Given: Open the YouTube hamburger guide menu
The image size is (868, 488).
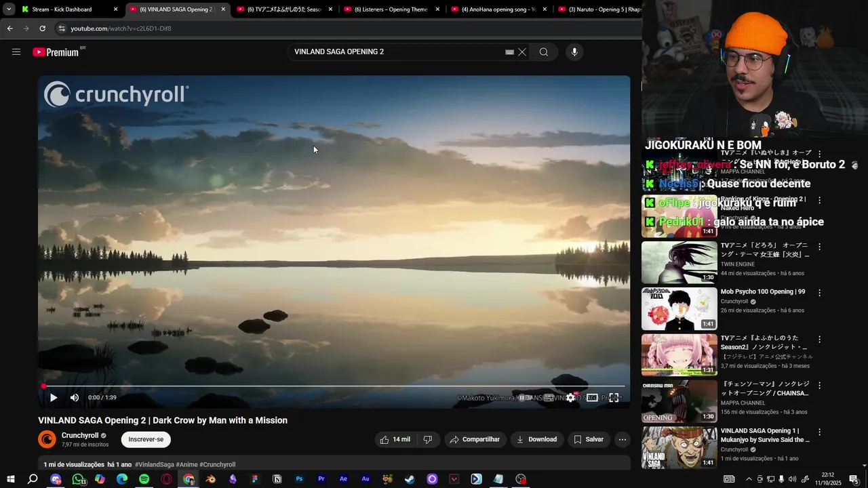Looking at the screenshot, I should [16, 52].
